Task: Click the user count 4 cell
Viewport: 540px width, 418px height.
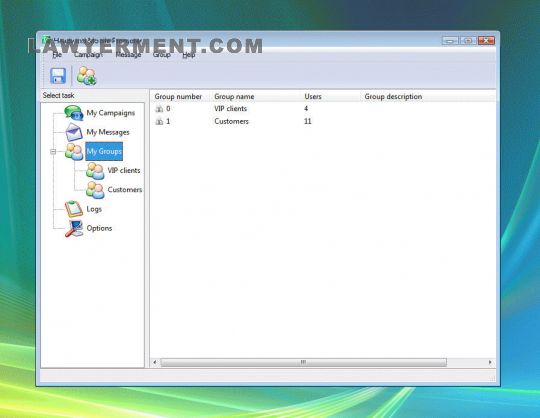Action: coord(306,109)
